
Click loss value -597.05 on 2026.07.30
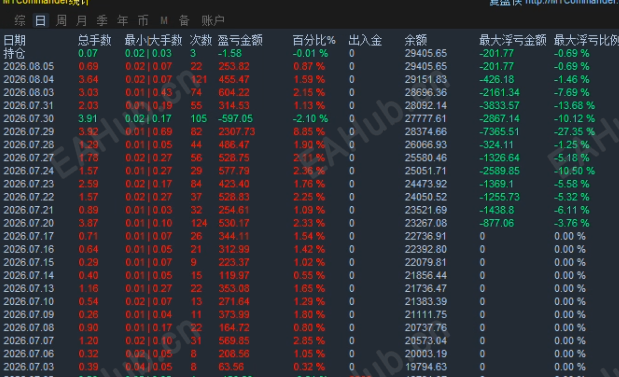(x=236, y=118)
